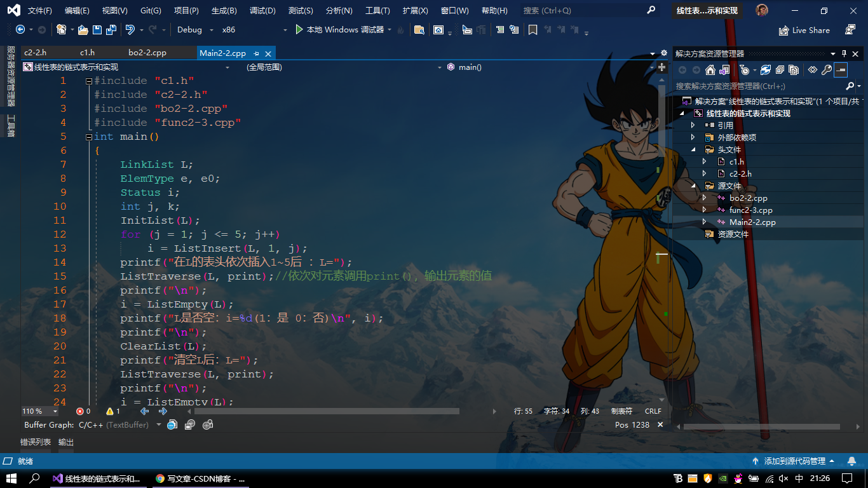Click the Solution Explorer Home icon
This screenshot has width=868, height=488.
point(710,70)
